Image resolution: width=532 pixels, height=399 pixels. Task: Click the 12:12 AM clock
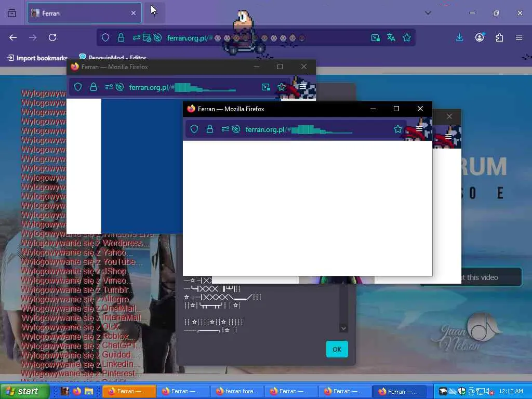click(x=511, y=392)
